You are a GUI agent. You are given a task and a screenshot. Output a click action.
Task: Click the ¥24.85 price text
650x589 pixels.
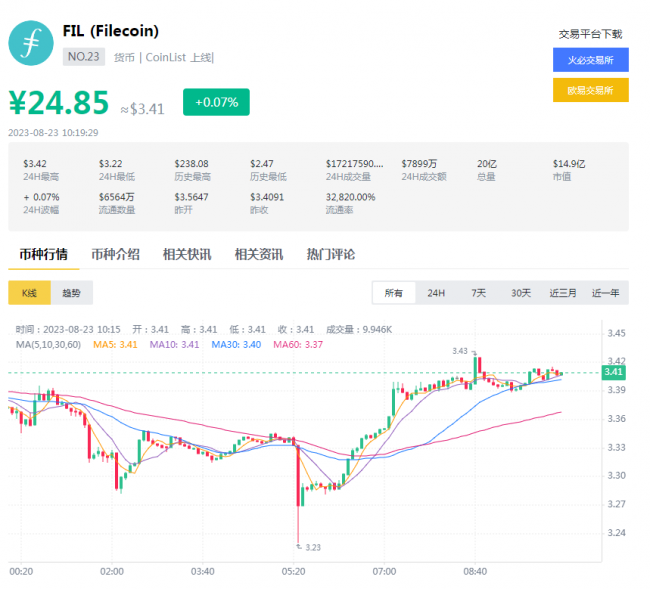pyautogui.click(x=58, y=102)
